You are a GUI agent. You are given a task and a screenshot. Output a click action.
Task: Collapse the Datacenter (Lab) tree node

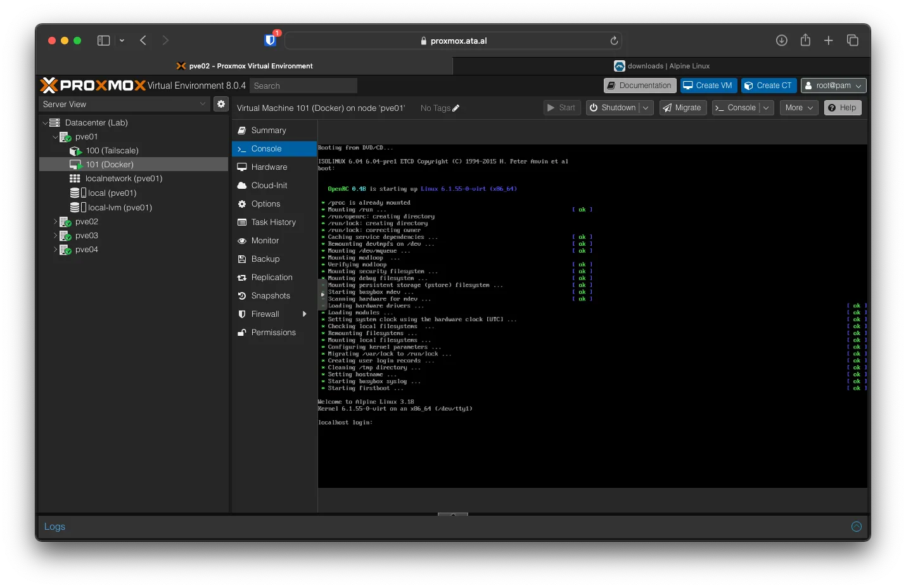click(45, 123)
